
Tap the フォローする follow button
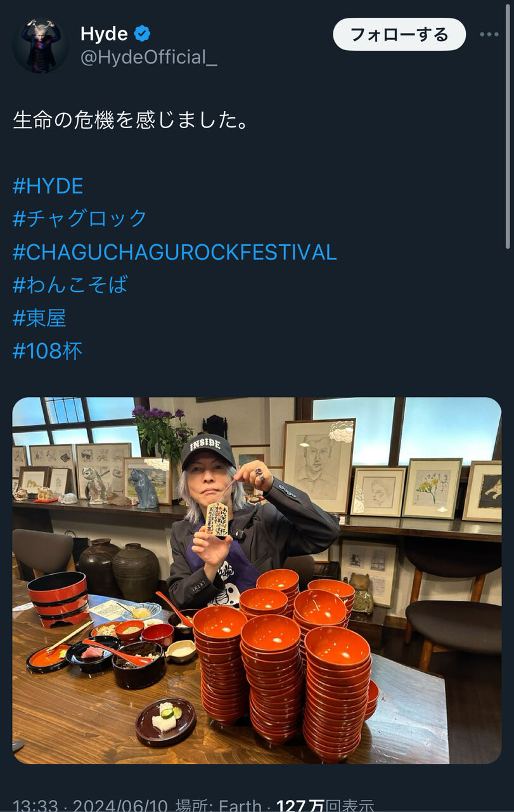[x=399, y=34]
